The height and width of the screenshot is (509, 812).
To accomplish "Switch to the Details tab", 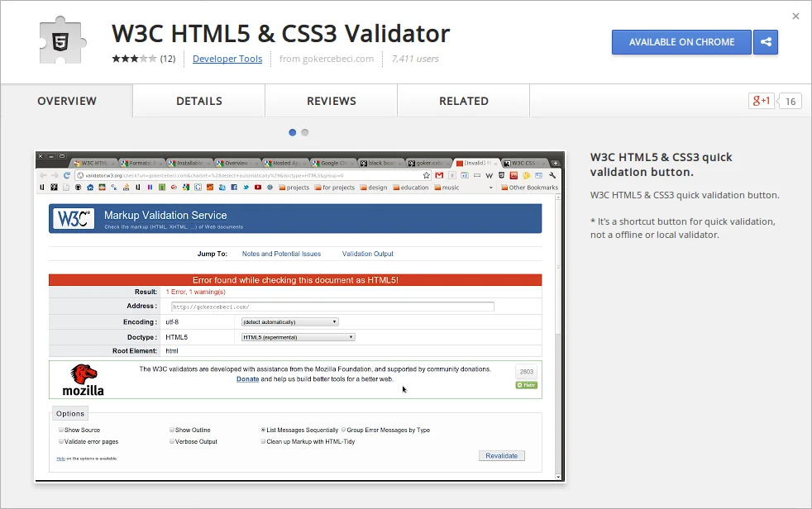I will 198,101.
